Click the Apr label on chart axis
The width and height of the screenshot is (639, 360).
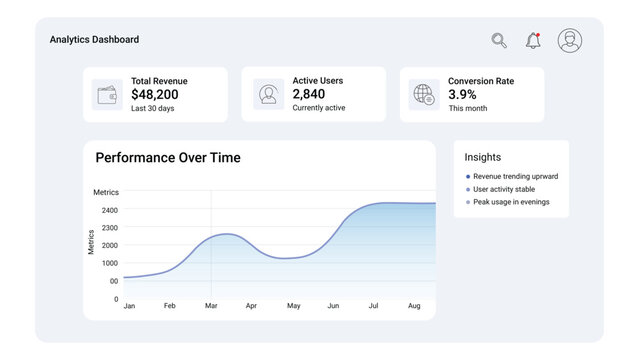[251, 306]
